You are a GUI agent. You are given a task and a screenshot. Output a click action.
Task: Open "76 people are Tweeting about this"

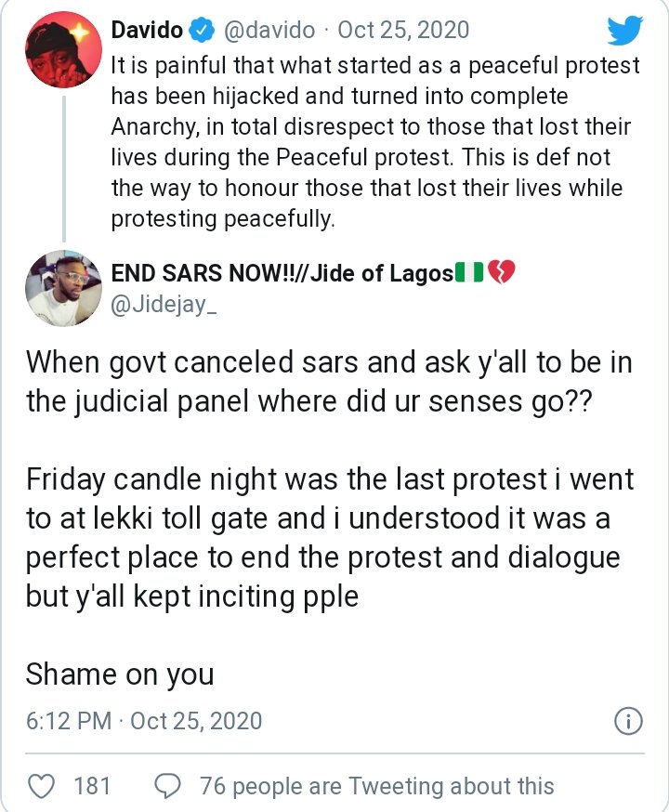click(376, 786)
